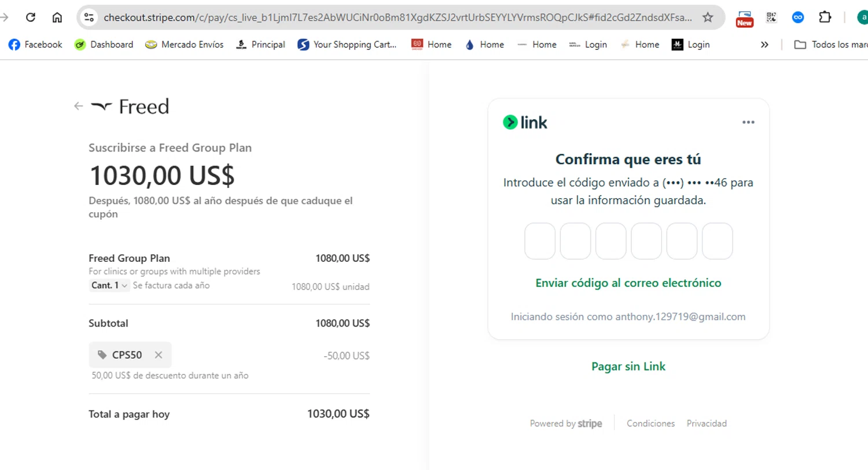Click 'Iniciando sesión como anthony.129719@gmail.com' text

[628, 317]
